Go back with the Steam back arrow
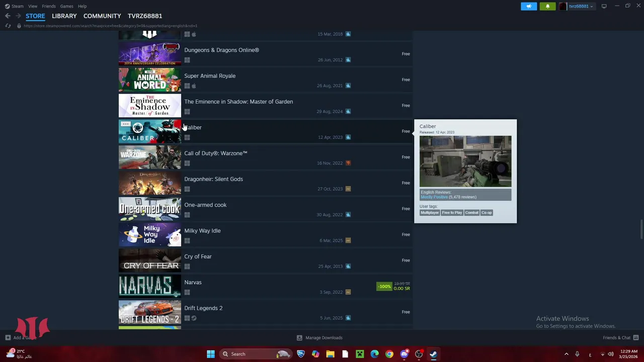Screen dimensions: 644x362 8,16
